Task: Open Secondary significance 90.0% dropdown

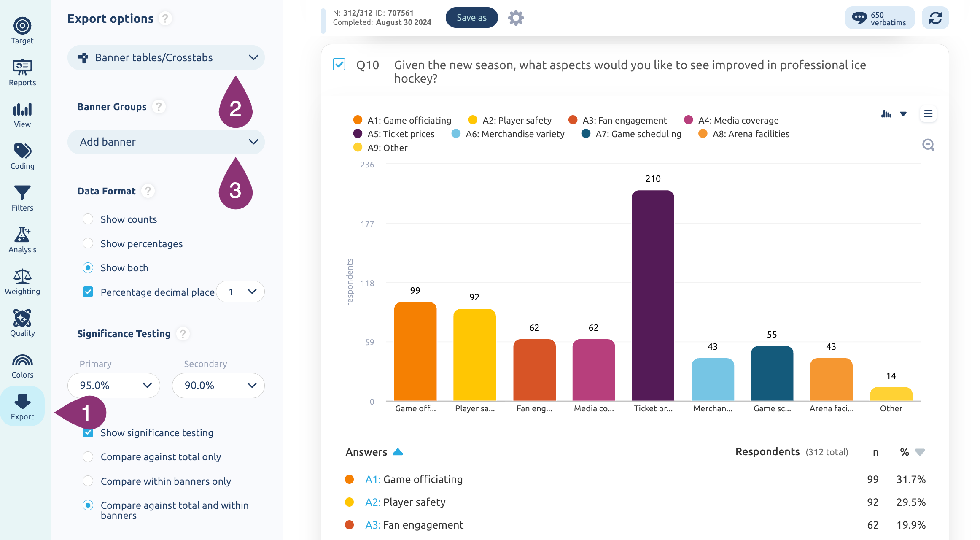Action: [x=218, y=385]
